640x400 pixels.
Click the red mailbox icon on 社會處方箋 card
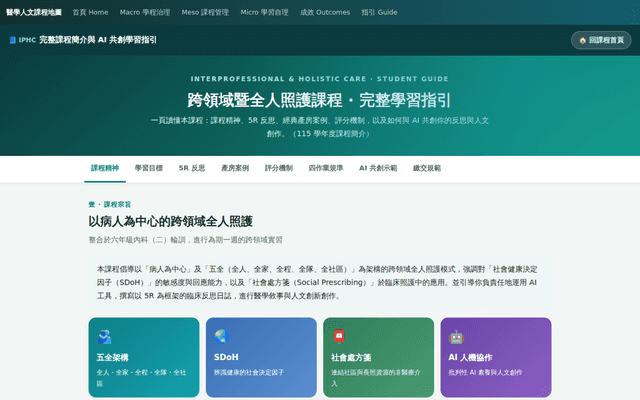click(339, 337)
